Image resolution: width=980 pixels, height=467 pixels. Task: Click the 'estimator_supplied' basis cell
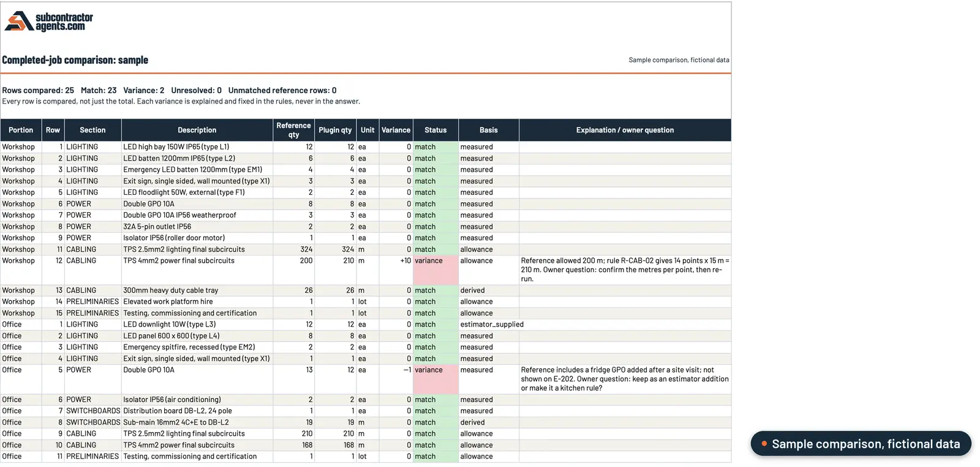(x=492, y=324)
